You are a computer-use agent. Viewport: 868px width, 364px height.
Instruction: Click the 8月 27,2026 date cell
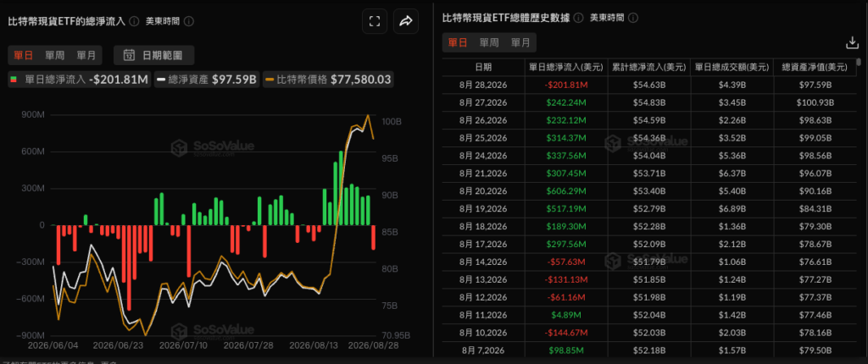[482, 103]
